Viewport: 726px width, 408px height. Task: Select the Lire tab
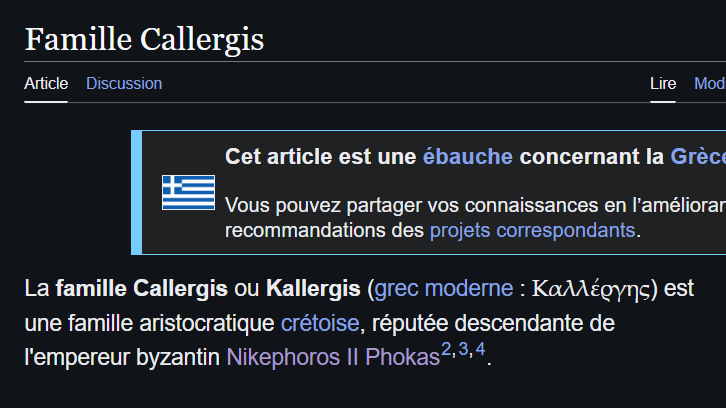663,83
